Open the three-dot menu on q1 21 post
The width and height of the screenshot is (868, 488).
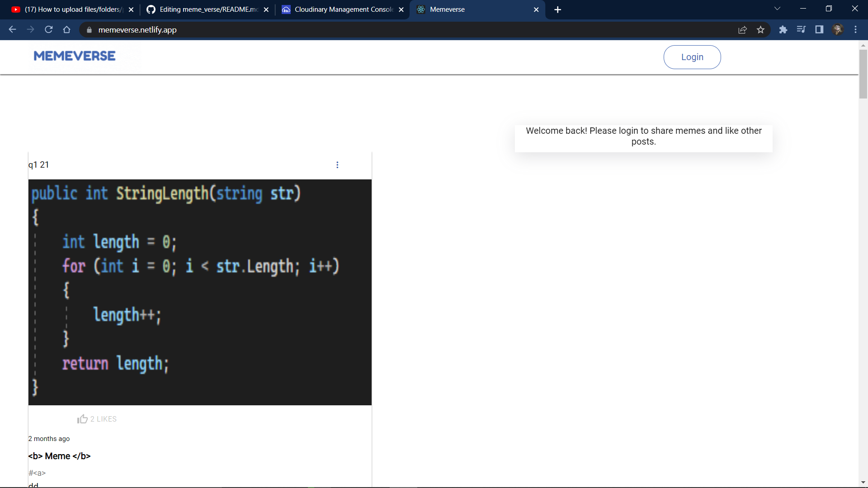337,165
